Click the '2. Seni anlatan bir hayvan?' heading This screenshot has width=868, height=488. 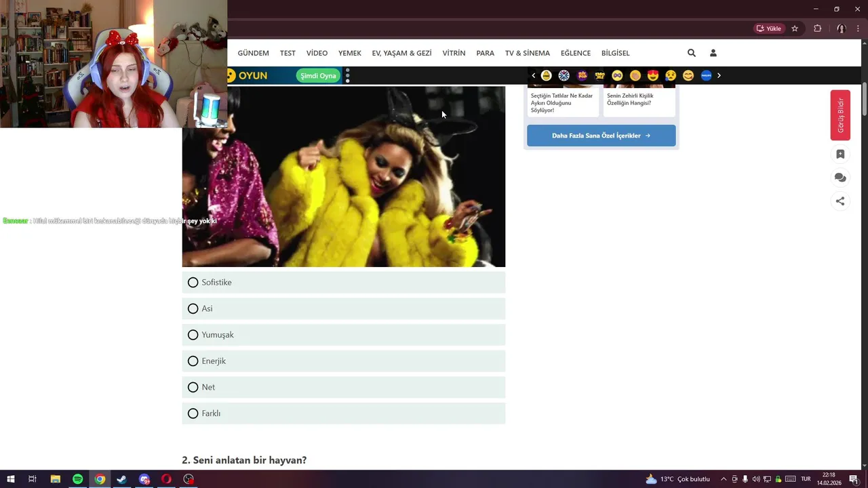(244, 460)
